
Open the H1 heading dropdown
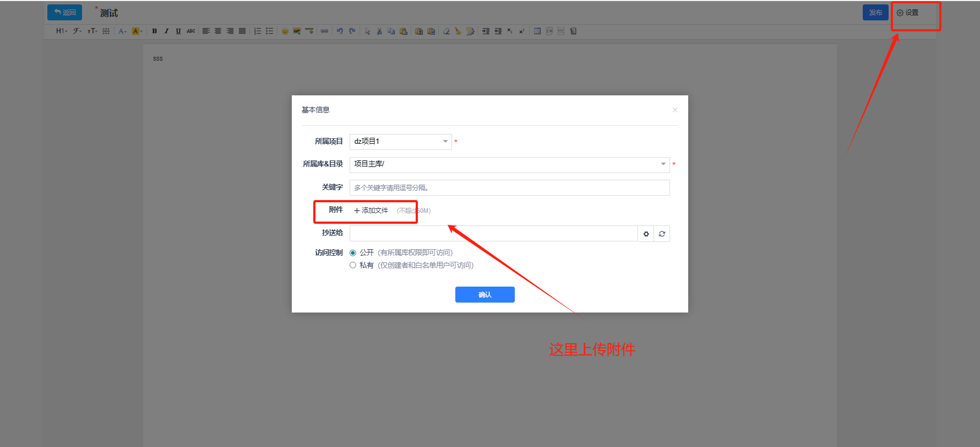tap(62, 31)
